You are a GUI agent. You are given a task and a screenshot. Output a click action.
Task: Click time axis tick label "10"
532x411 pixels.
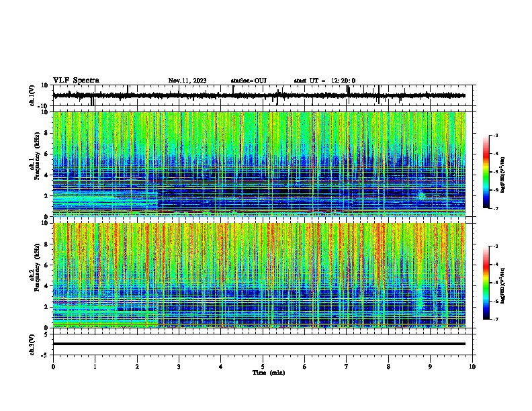point(472,367)
